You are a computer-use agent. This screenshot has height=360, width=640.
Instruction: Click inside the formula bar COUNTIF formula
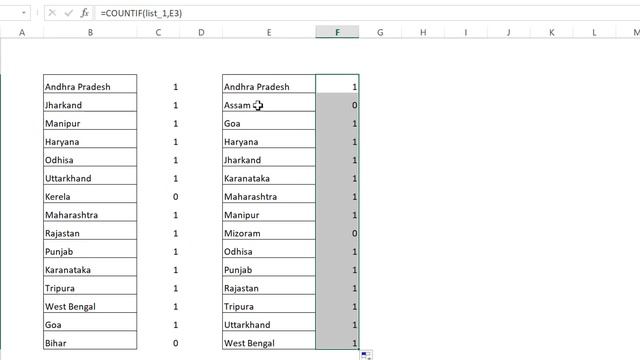tap(141, 13)
